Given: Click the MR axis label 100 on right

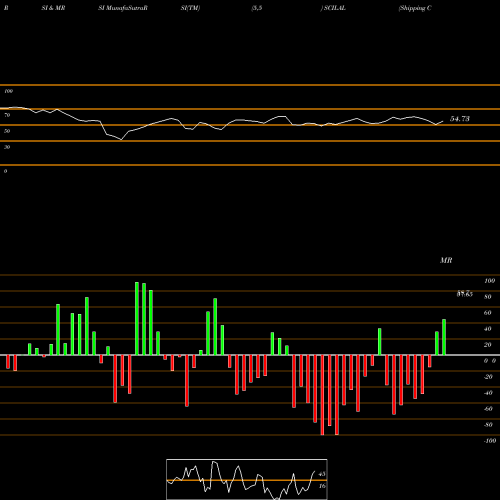Looking at the screenshot, I should [490, 281].
